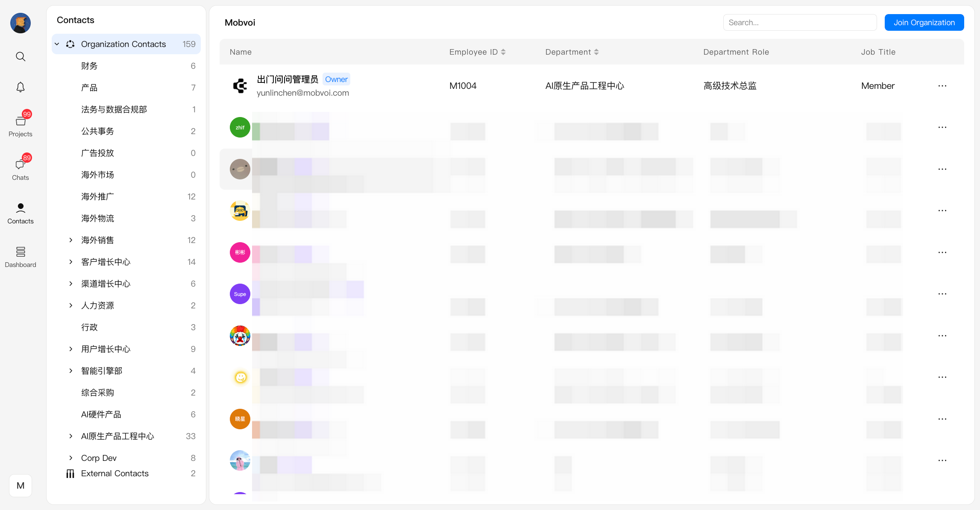
Task: Open more options for 出门问问管理员 row
Action: (942, 86)
